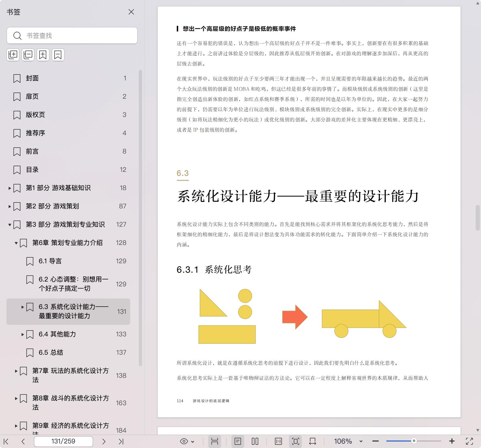Click scroll down arrow of document
Viewport: 481px width, 448px height.
[478, 430]
